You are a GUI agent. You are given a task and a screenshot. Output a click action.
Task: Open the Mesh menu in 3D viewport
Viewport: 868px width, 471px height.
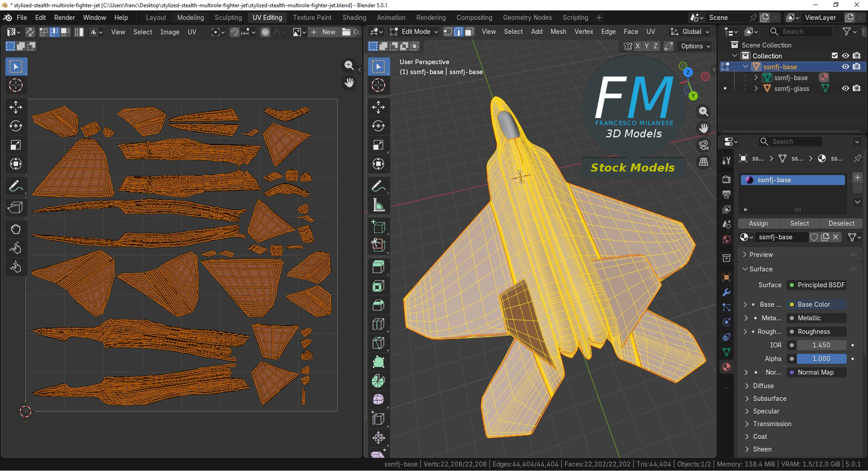click(x=558, y=32)
